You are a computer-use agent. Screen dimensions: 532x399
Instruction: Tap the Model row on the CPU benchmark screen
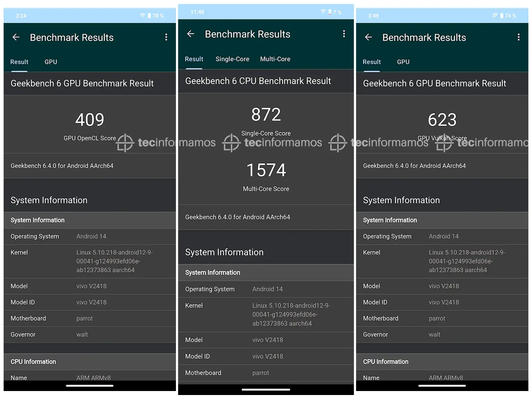tap(266, 340)
